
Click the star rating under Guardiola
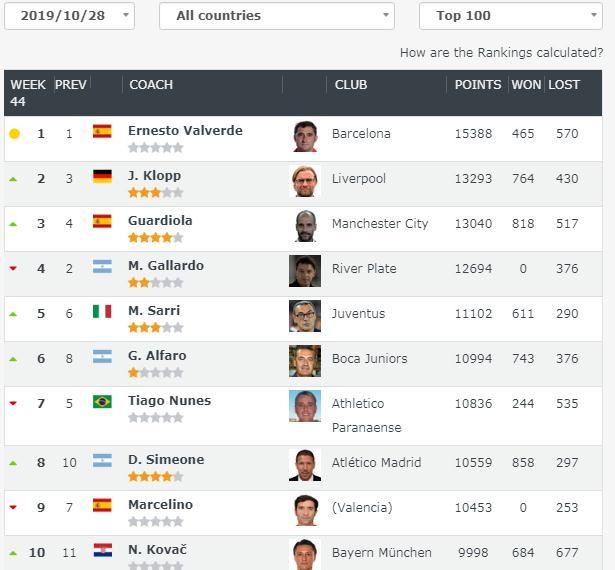(155, 238)
